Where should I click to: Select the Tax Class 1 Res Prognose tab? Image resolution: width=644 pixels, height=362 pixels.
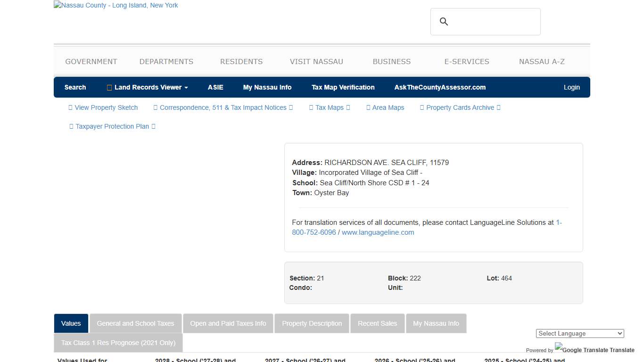118,343
